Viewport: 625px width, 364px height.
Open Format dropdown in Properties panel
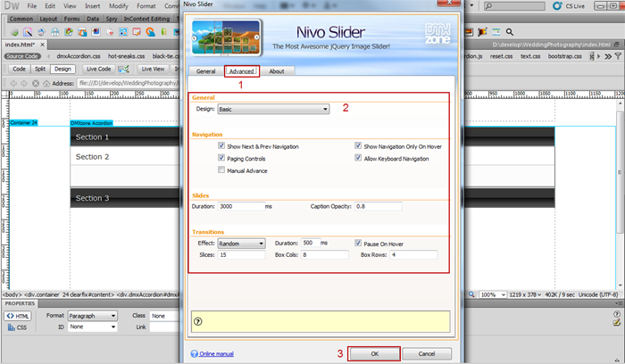[x=92, y=316]
